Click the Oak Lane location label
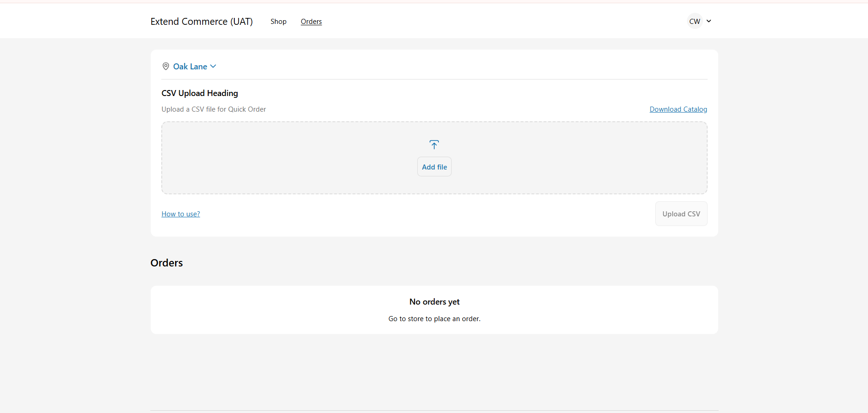The image size is (868, 413). pos(190,67)
